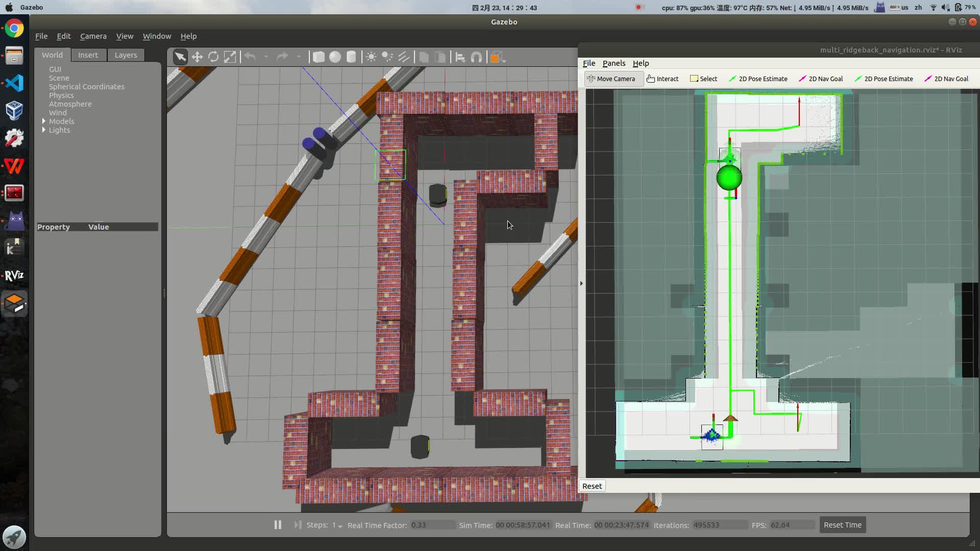
Task: Switch to the Insert tab
Action: (x=88, y=55)
